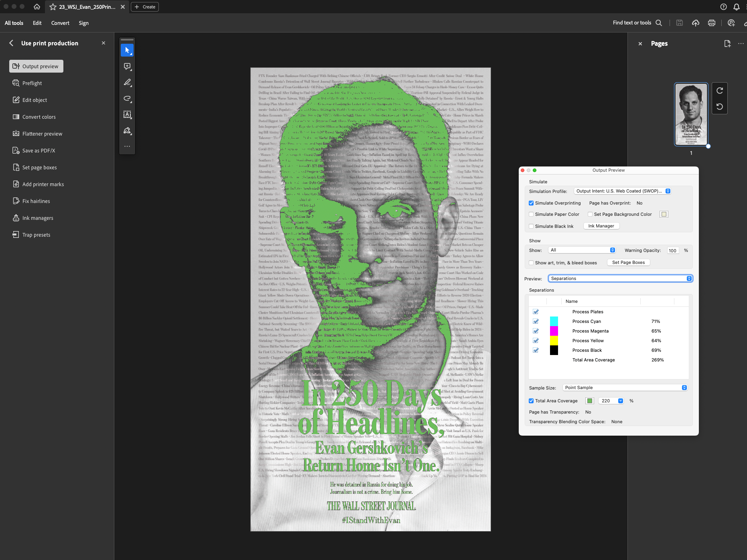This screenshot has height=560, width=747.
Task: Open the search magnifier icon
Action: click(659, 23)
